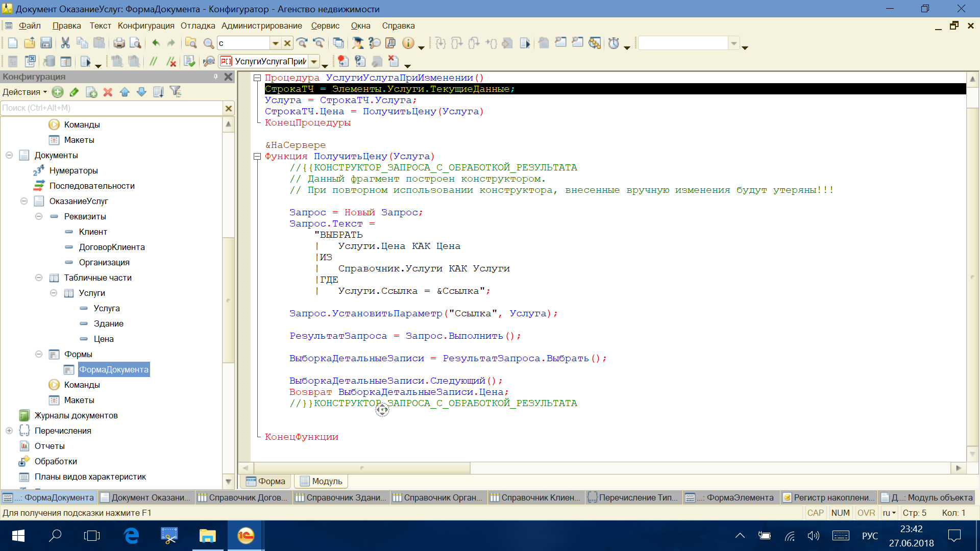This screenshot has width=980, height=551.
Task: Open print preview icon
Action: [135, 43]
